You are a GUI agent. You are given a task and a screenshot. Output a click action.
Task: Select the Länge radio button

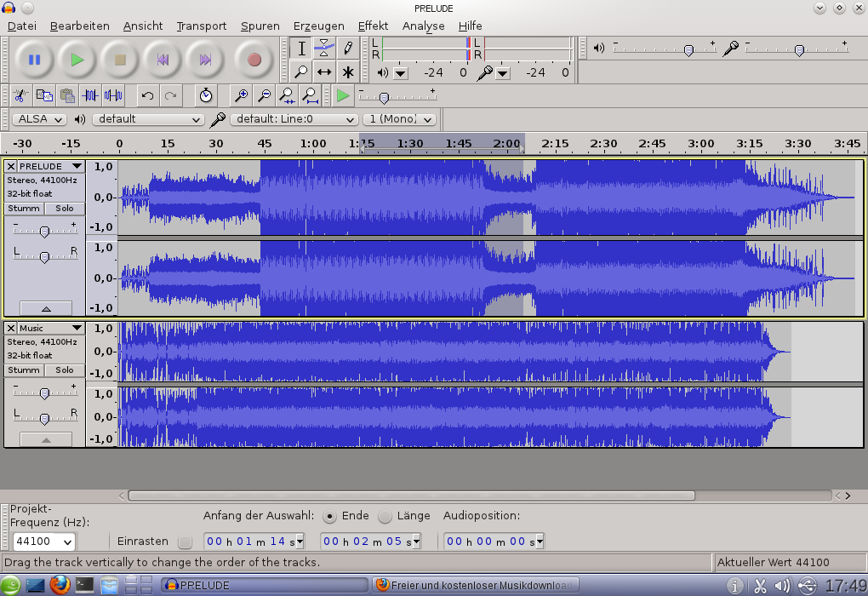coord(385,516)
